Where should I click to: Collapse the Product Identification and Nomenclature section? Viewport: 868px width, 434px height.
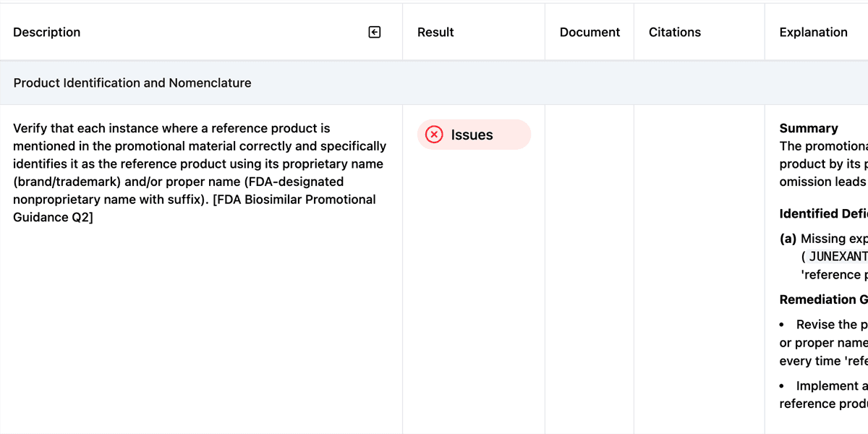132,82
